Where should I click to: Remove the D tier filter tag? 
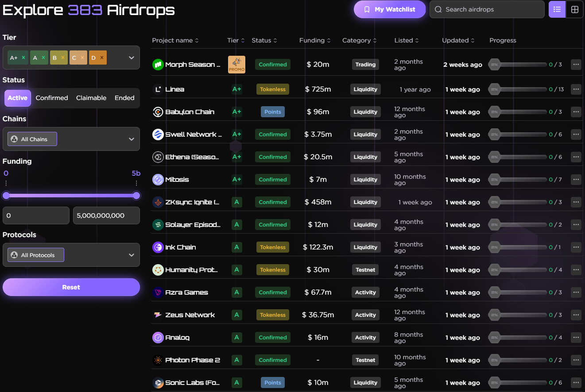(x=102, y=58)
